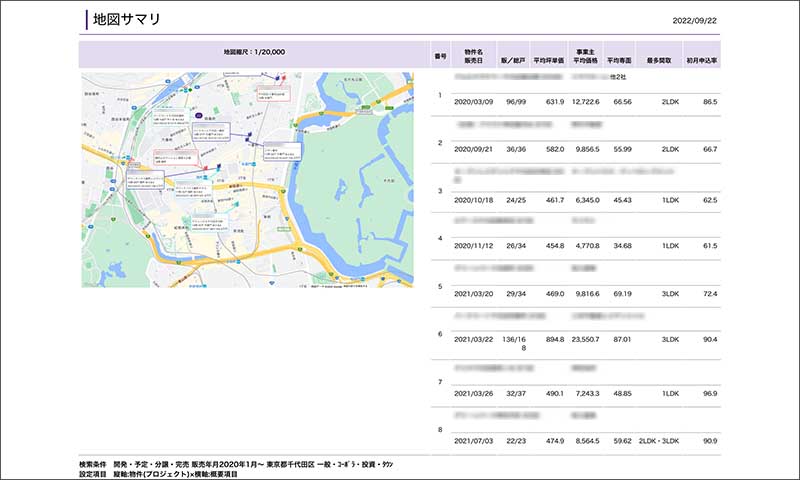Viewport: 800px width, 480px height.
Task: Select the sale date 2021/03/22
Action: click(473, 339)
